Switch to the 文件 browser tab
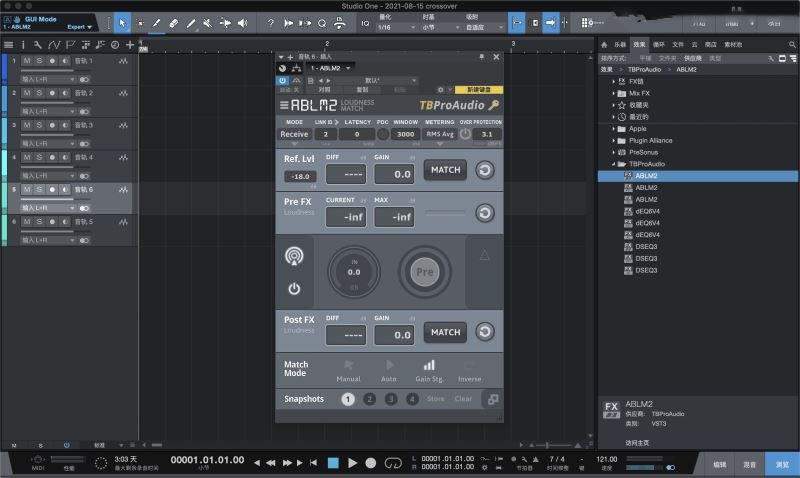 tap(677, 44)
